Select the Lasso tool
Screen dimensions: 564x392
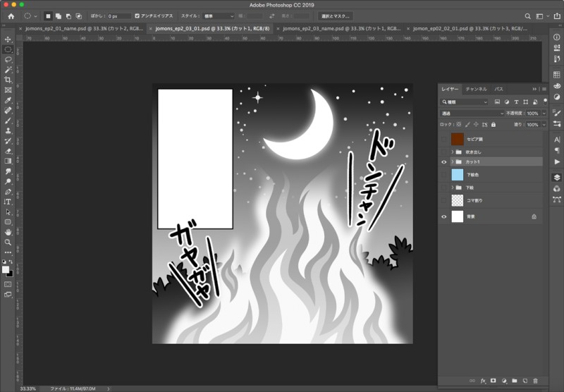[x=8, y=60]
